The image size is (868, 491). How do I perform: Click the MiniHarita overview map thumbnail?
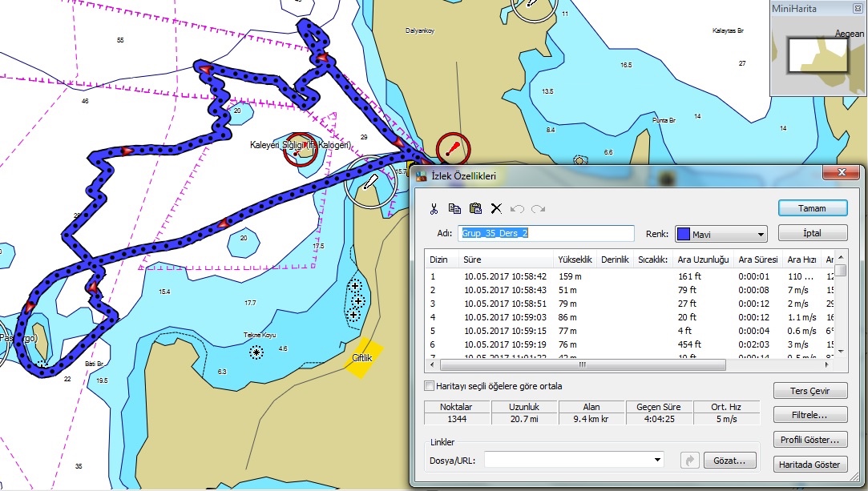tap(818, 54)
